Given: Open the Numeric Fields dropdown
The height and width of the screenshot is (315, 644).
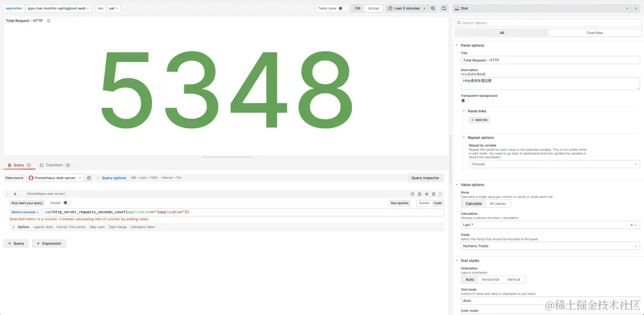Looking at the screenshot, I should (550, 246).
